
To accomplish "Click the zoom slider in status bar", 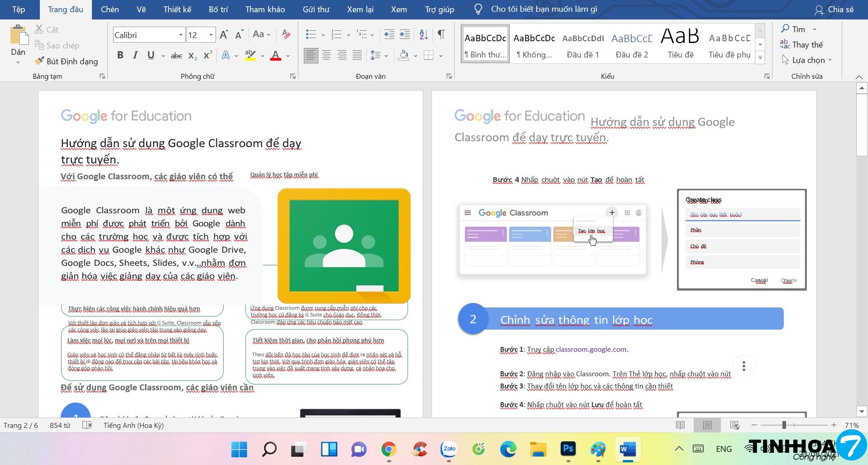I will tap(784, 425).
